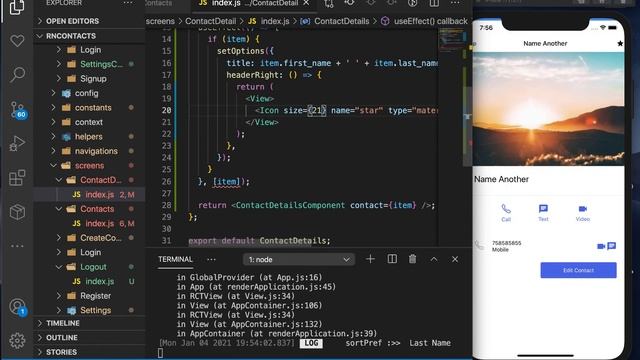Open Run and Debug view
The height and width of the screenshot is (360, 640).
coord(17,143)
